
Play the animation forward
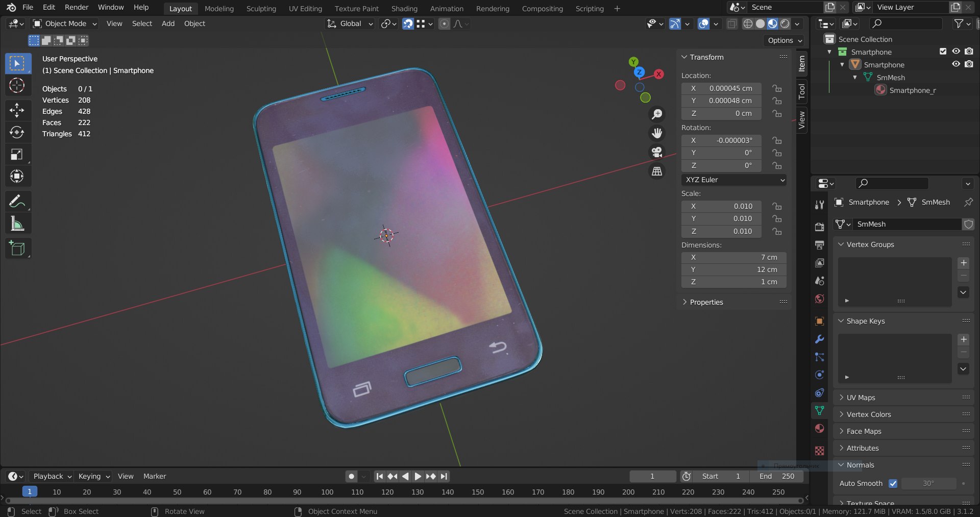418,476
